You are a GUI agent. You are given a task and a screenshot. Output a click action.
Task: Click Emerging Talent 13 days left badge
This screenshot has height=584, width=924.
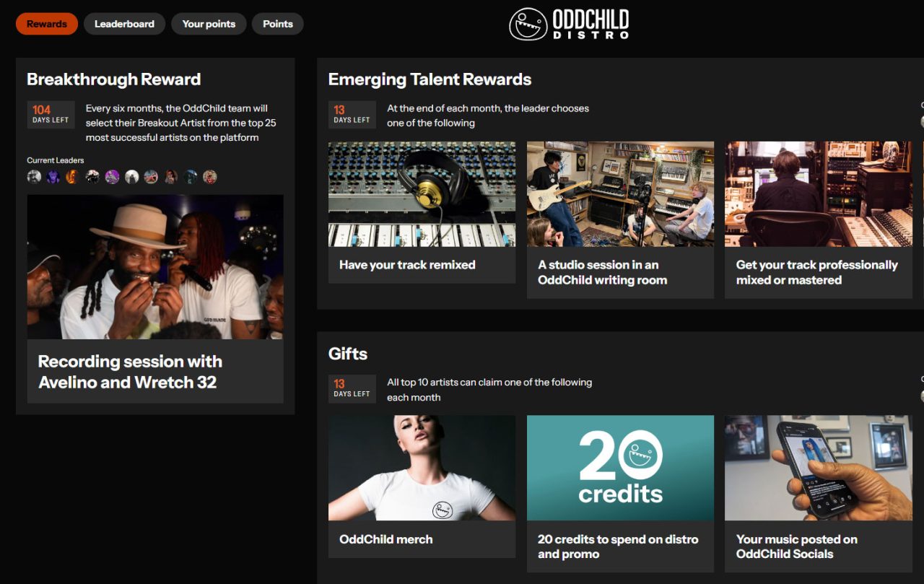pyautogui.click(x=352, y=115)
